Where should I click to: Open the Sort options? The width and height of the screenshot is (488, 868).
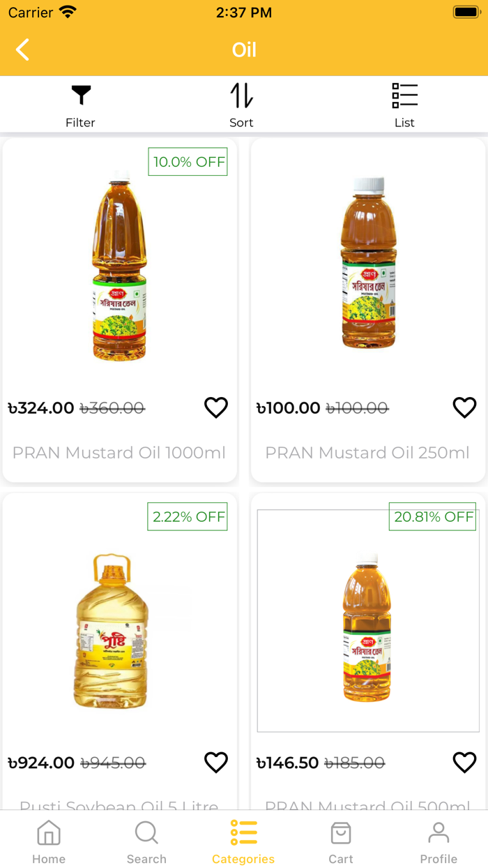tap(241, 103)
